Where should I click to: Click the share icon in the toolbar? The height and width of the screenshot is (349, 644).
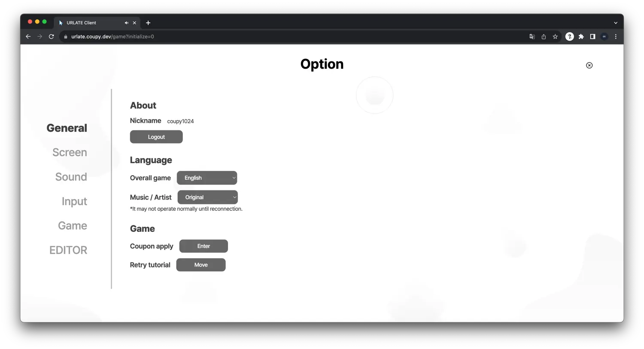coord(544,36)
